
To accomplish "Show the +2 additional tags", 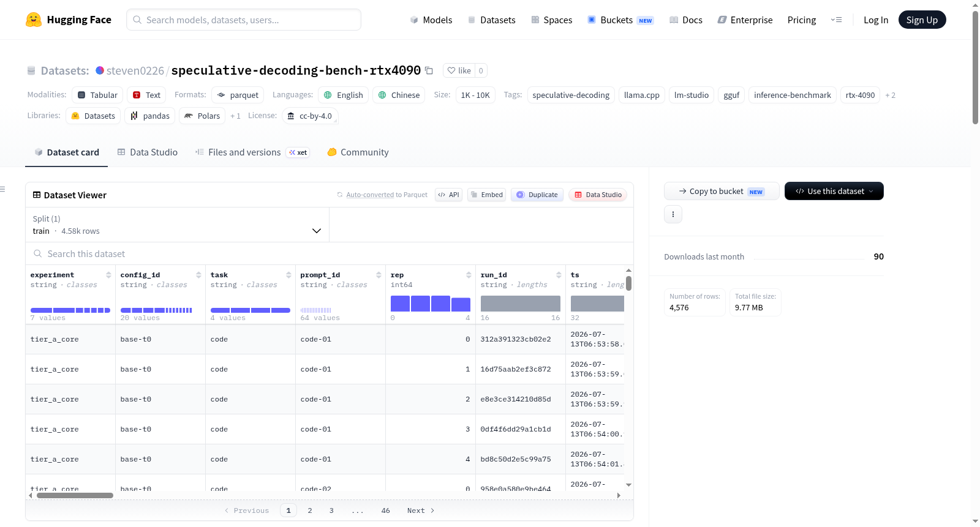I will 891,95.
